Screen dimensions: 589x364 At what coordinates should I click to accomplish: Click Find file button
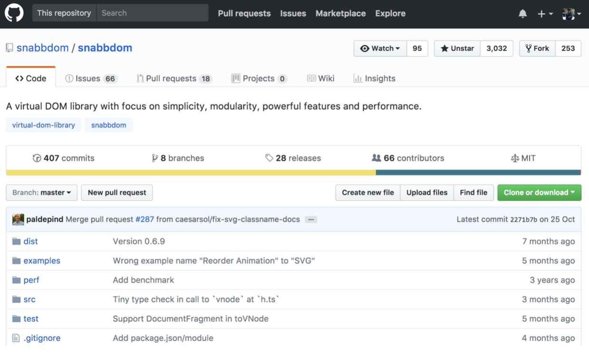(x=474, y=192)
